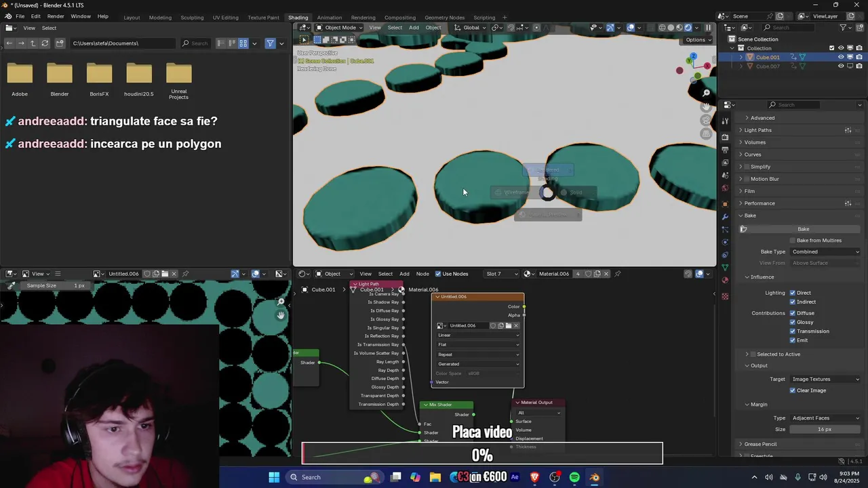Open the Object Constraints properties tab icon
Image resolution: width=868 pixels, height=488 pixels.
point(725,255)
